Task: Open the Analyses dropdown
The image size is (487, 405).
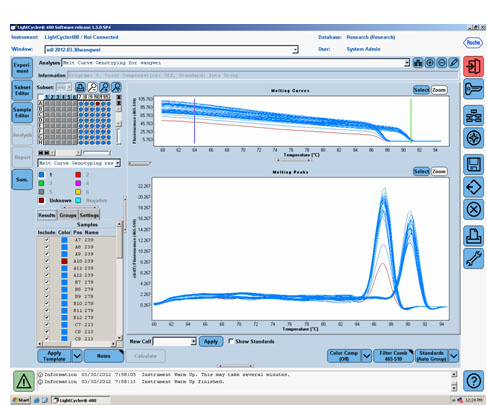Action: [407, 63]
